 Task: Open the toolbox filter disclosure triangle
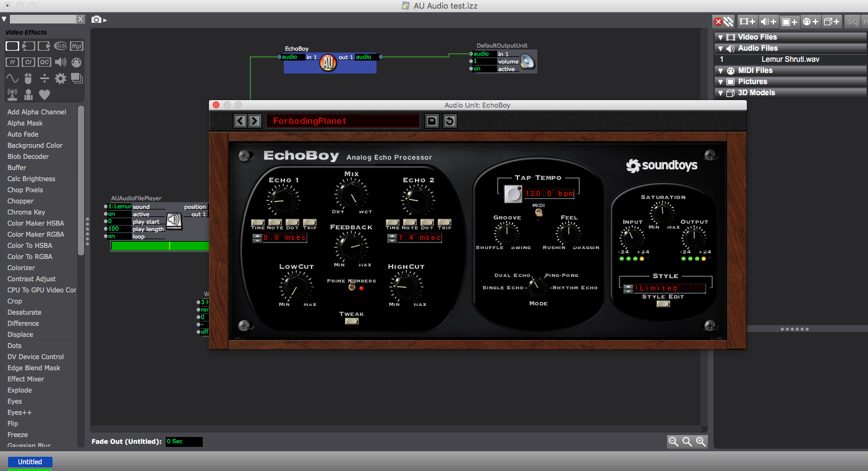4,19
